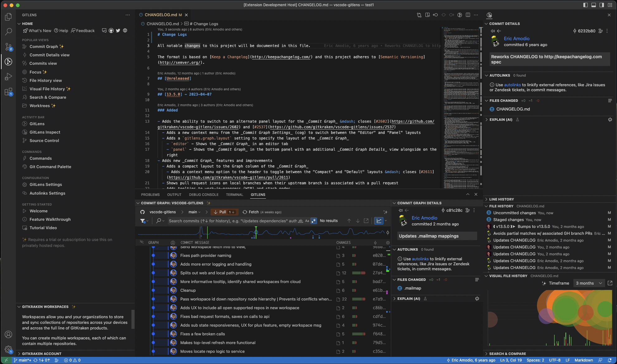Maximize the bottom panel with chevron
Image resolution: width=617 pixels, height=364 pixels.
pos(467,194)
